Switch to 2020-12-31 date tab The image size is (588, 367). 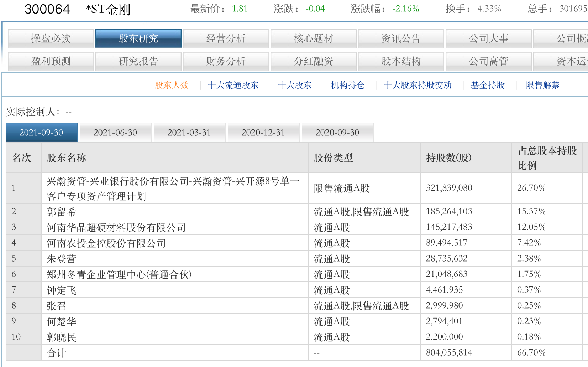coord(263,133)
